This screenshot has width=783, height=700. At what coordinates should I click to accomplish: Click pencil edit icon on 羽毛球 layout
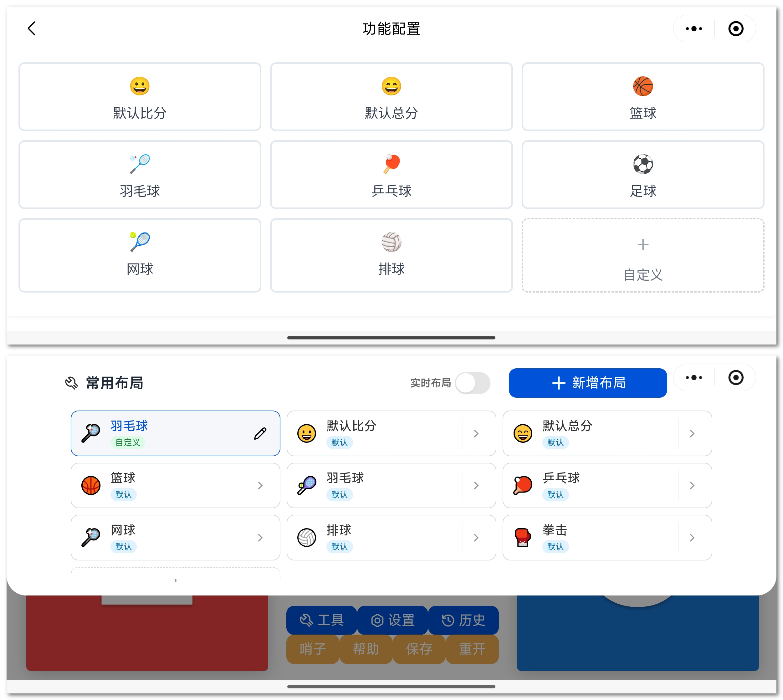(260, 433)
